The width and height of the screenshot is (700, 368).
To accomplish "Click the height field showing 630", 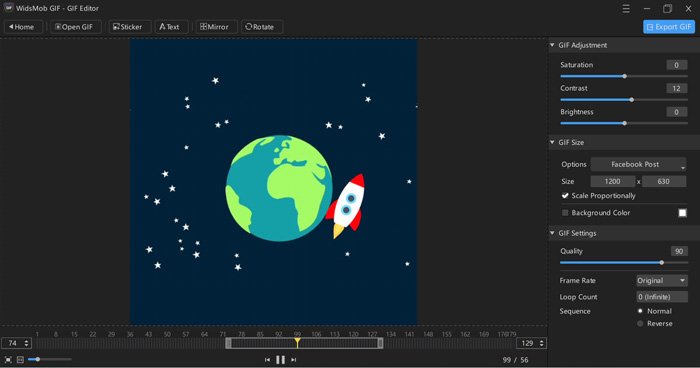I will (x=664, y=181).
